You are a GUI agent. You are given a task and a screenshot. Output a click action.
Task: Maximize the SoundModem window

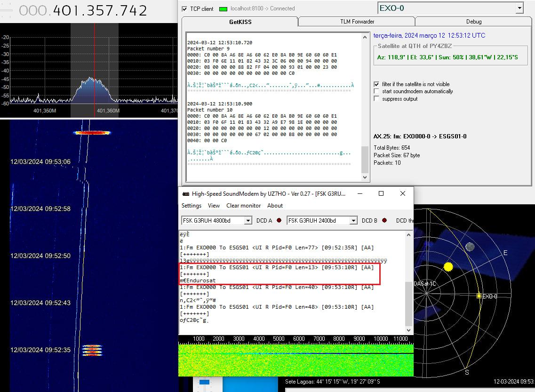[x=381, y=193]
